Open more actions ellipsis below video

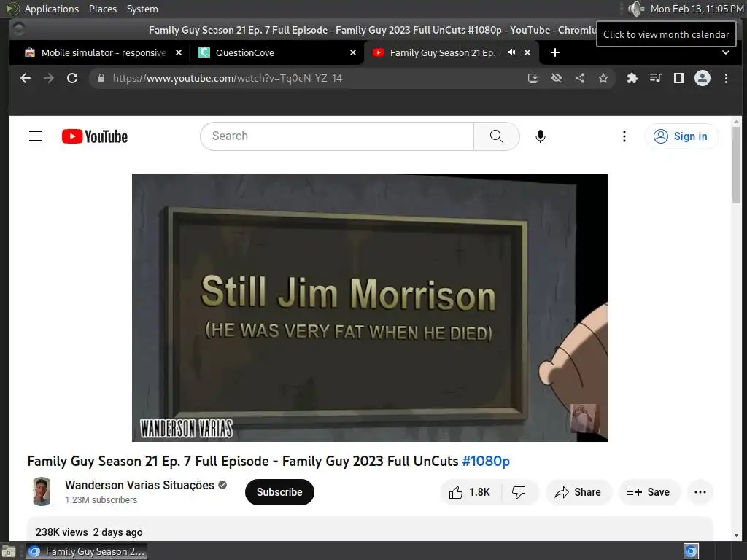coord(700,492)
